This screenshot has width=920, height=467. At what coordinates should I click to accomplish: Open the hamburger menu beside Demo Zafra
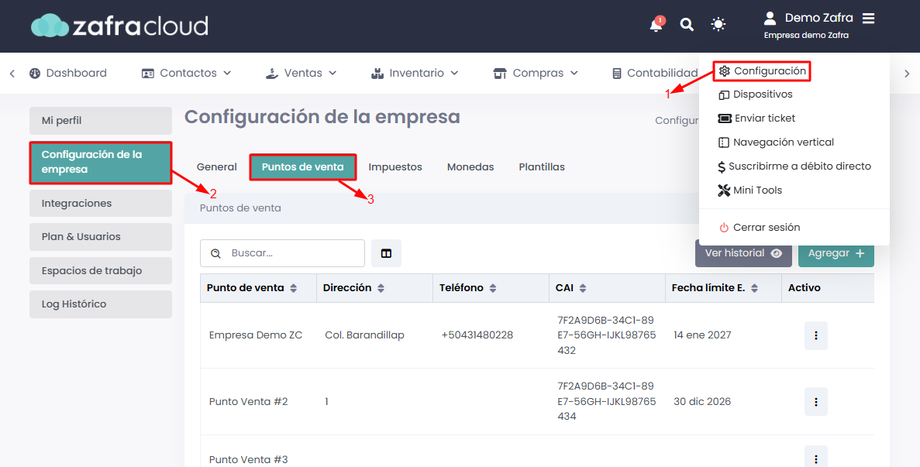click(868, 19)
